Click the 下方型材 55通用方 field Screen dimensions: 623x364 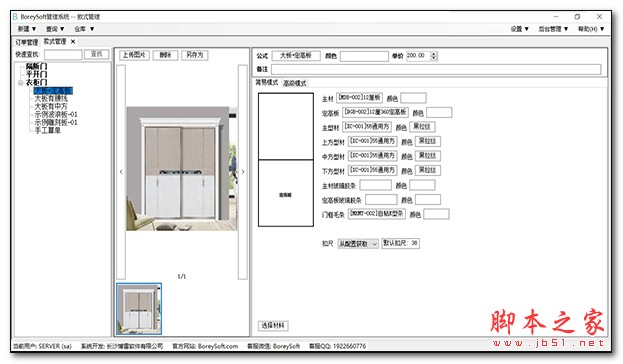(x=373, y=170)
